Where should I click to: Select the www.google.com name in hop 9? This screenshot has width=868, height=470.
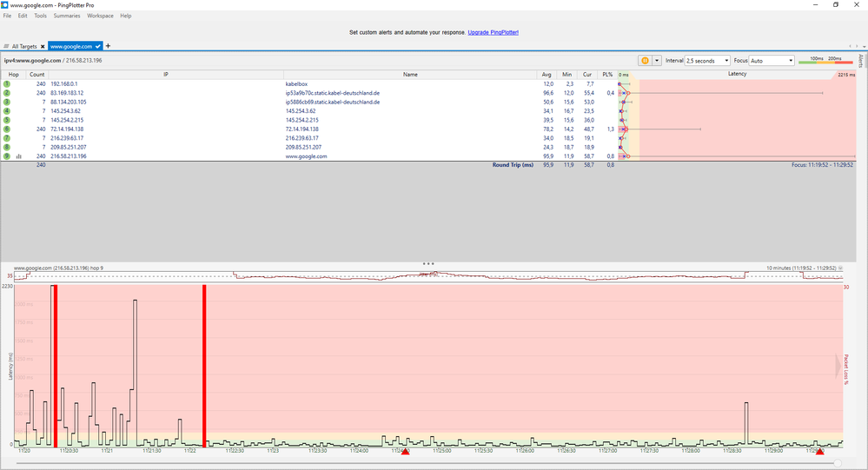(306, 156)
